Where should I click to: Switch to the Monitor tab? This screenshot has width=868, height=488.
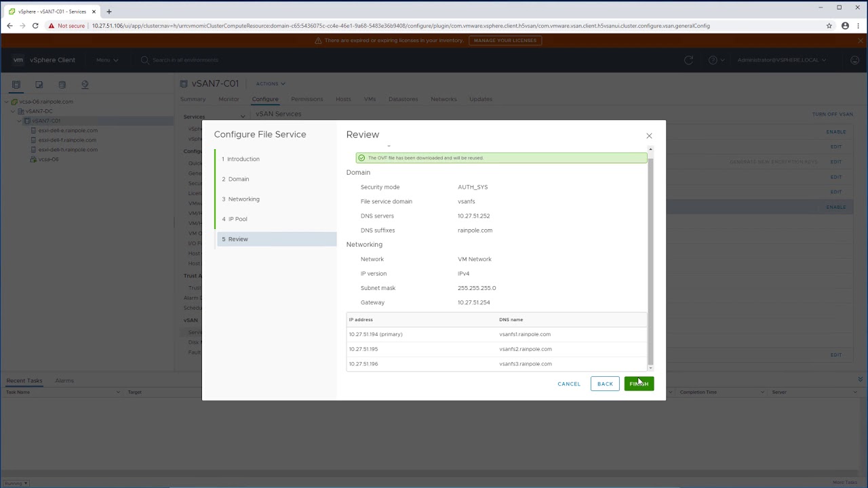[x=229, y=99]
